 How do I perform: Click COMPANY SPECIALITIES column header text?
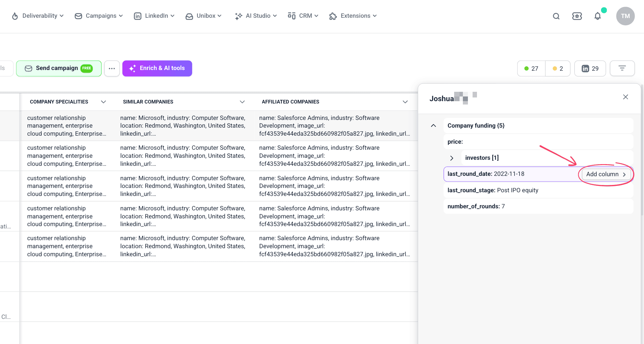coord(59,102)
